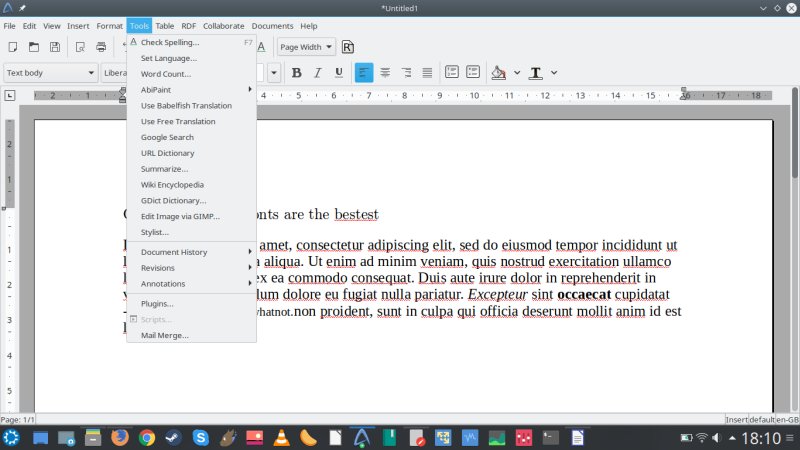Click the numbered list icon
The image size is (800, 450).
[451, 72]
